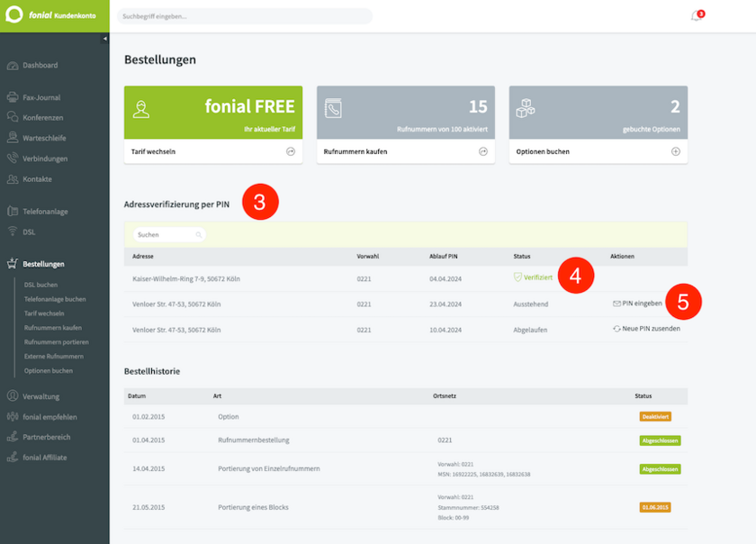
Task: Click the fonial logo icon
Action: tap(14, 15)
